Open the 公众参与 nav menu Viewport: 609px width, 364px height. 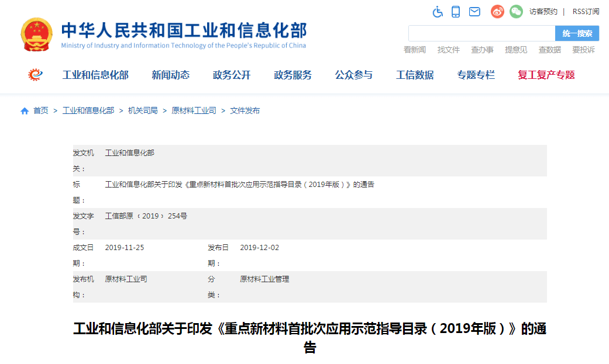[354, 75]
